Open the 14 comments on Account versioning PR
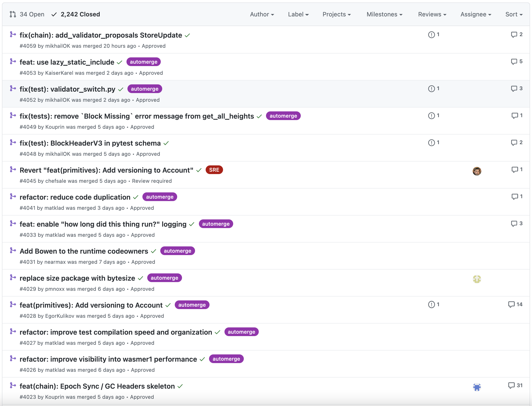 coord(515,304)
